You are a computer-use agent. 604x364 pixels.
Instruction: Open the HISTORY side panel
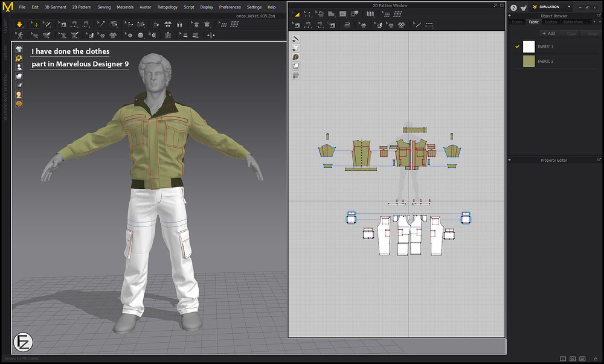click(5, 53)
